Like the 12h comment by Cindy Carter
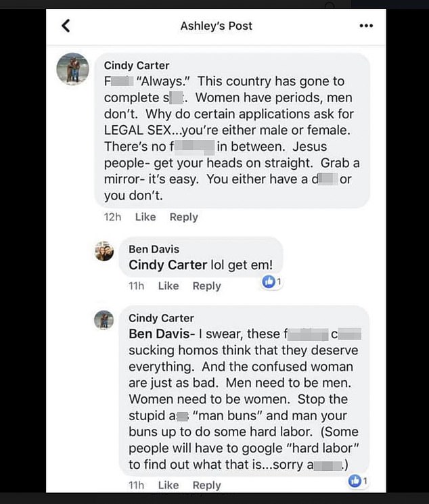This screenshot has height=504, width=429. click(x=145, y=217)
